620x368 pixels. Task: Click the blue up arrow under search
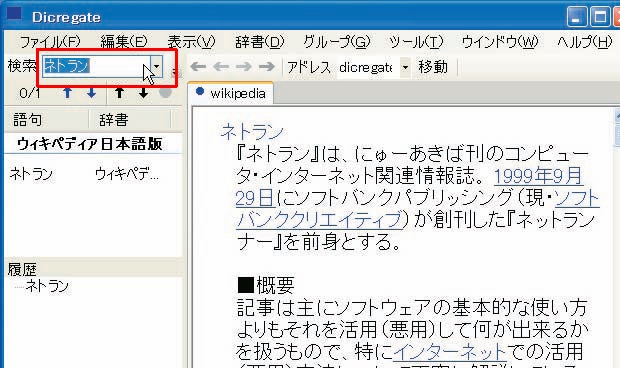pyautogui.click(x=68, y=93)
